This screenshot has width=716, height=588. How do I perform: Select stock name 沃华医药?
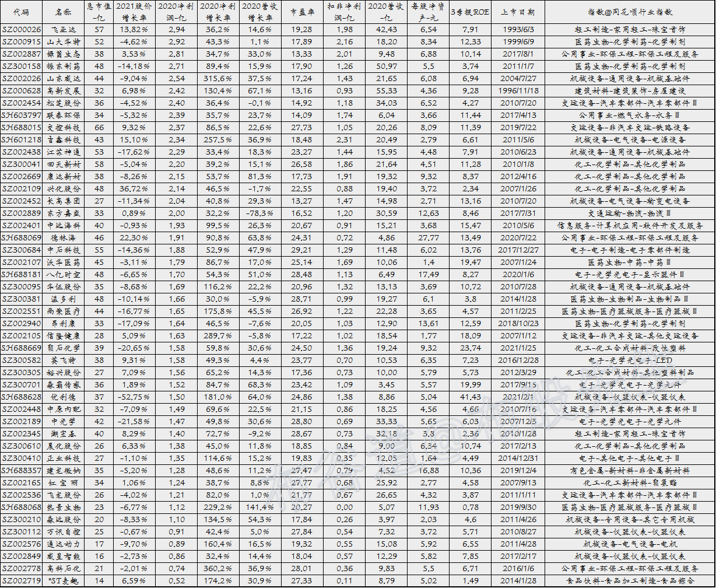pyautogui.click(x=64, y=262)
